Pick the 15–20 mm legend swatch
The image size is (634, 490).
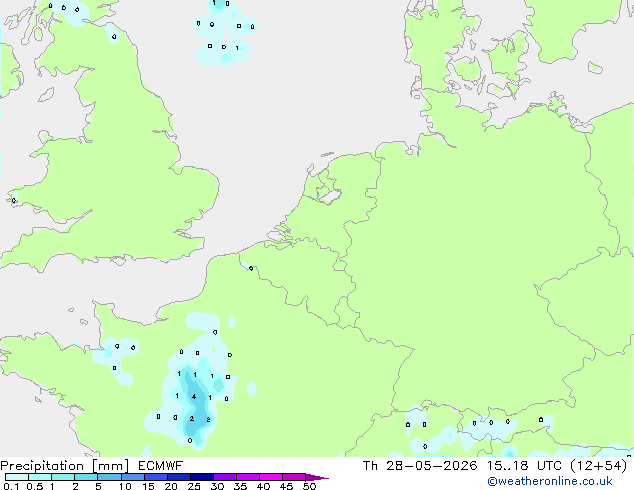pos(156,477)
